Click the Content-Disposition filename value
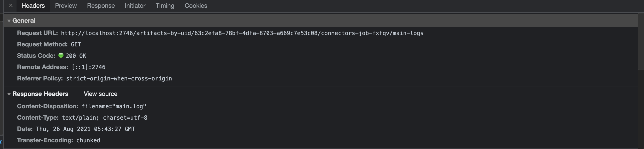Image resolution: width=644 pixels, height=149 pixels. click(x=114, y=106)
